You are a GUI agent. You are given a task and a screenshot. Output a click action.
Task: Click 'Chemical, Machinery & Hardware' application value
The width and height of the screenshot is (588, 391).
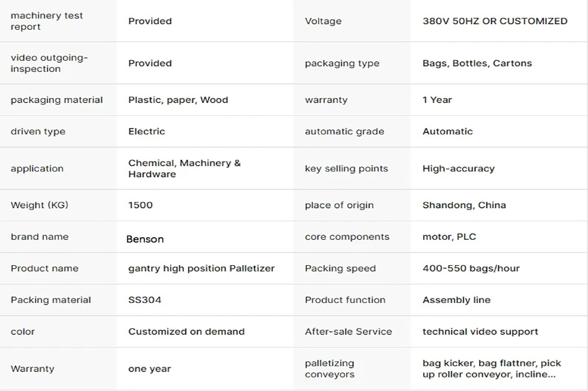(x=184, y=169)
